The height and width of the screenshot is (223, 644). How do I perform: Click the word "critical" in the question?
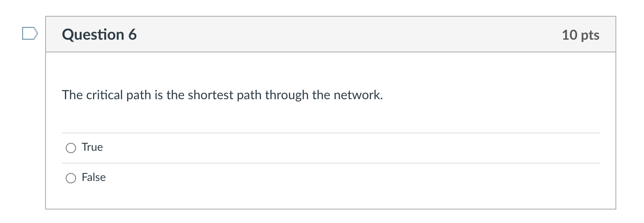pyautogui.click(x=105, y=95)
